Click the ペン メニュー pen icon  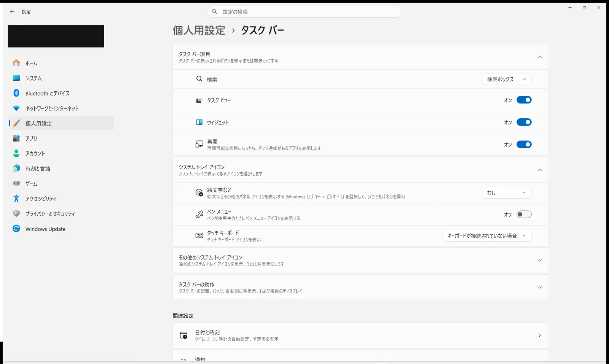199,215
